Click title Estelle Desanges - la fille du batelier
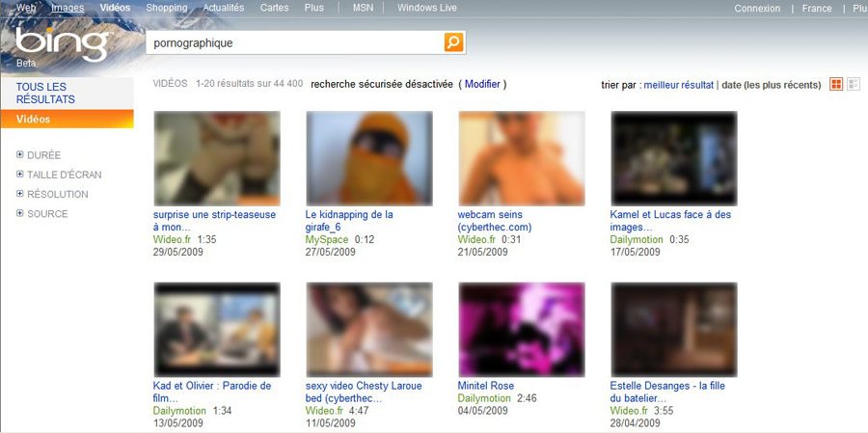Image resolution: width=868 pixels, height=433 pixels. (667, 392)
